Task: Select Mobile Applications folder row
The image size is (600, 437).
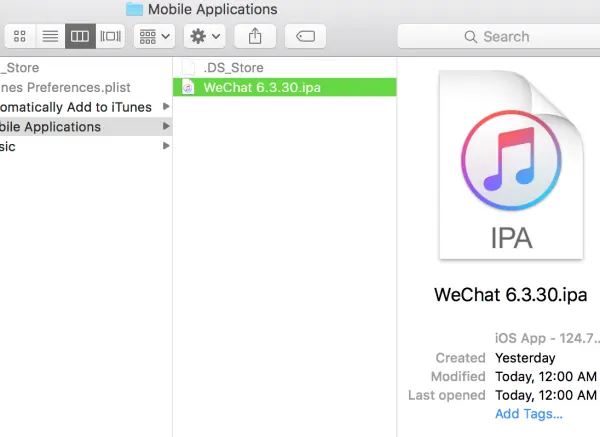Action: pyautogui.click(x=86, y=127)
